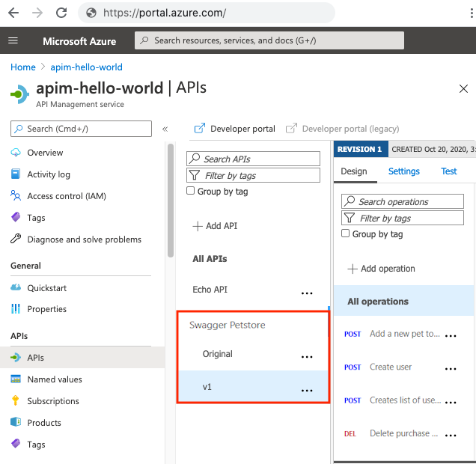Open the Create user operation menu

click(x=450, y=369)
